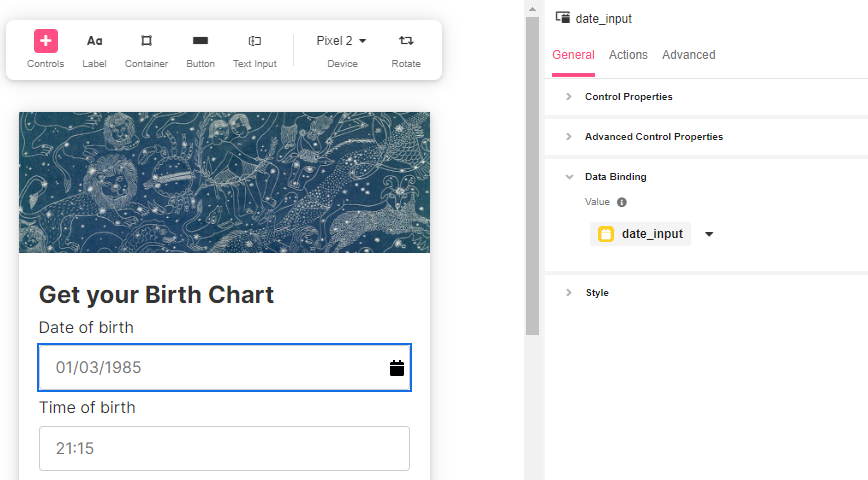868x480 pixels.
Task: Open the Pixel 2 device dropdown
Action: tap(342, 41)
